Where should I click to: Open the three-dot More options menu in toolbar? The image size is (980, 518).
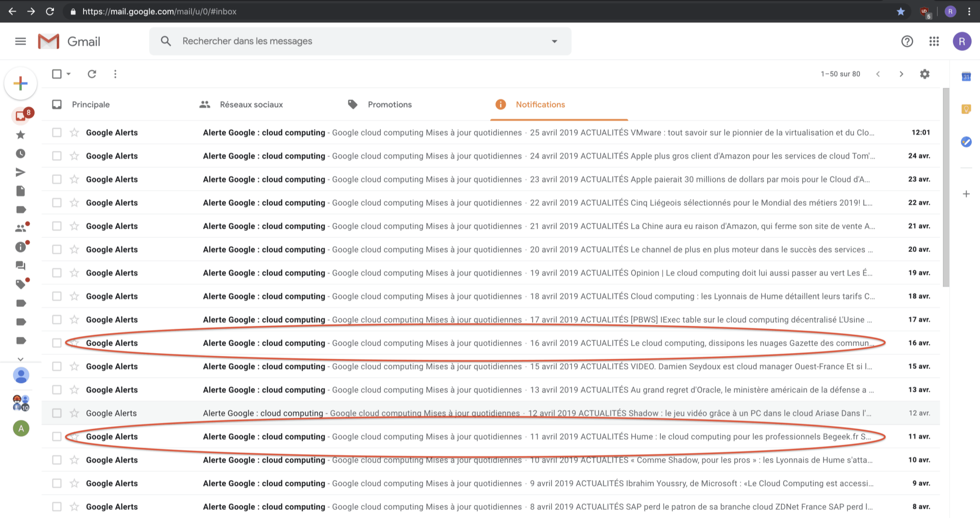coord(115,74)
